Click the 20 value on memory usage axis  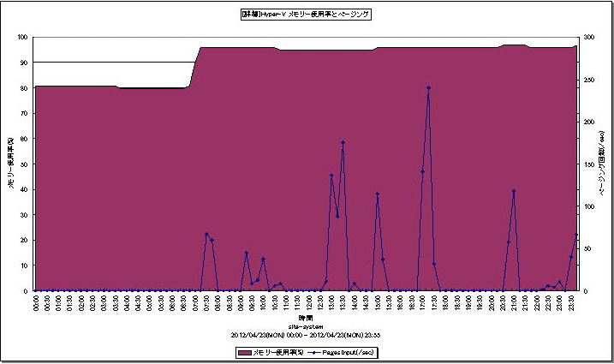pos(24,240)
